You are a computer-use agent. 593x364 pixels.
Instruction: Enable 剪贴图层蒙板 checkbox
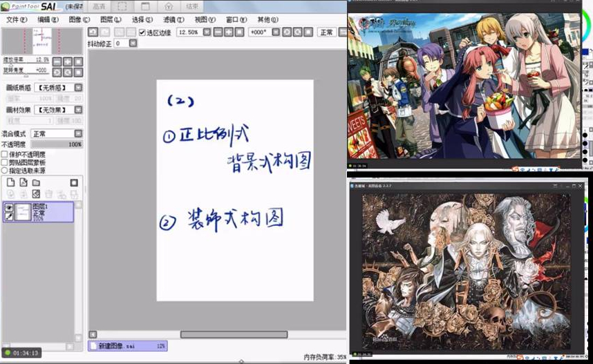click(x=5, y=162)
